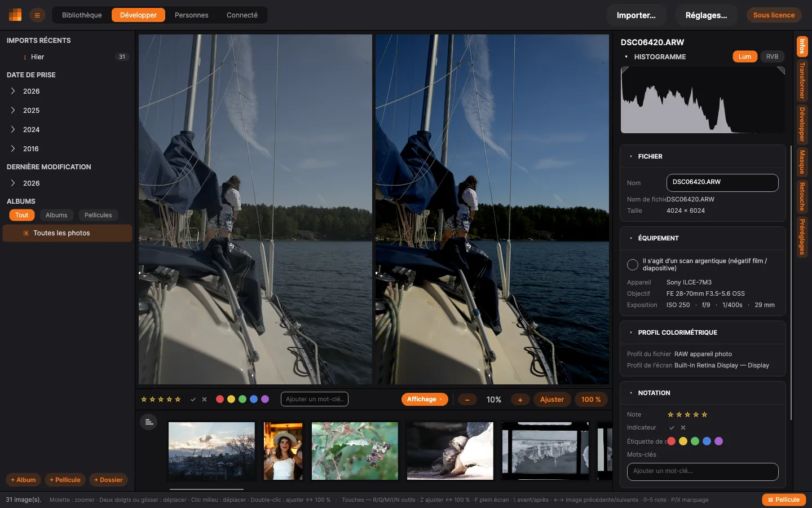Viewport: 812px width, 508px height.
Task: Expand 2026 under Dernière modification
Action: coord(13,183)
